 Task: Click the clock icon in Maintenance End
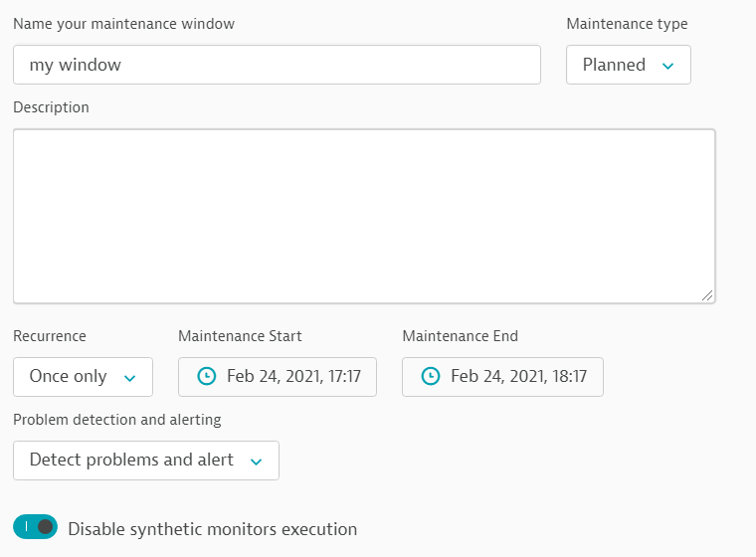430,376
